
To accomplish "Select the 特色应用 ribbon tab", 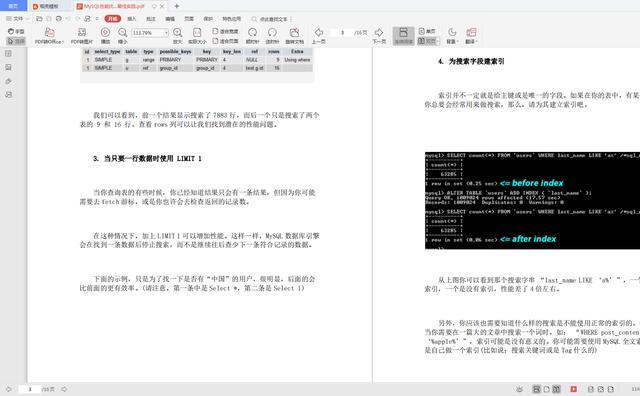I will point(231,19).
